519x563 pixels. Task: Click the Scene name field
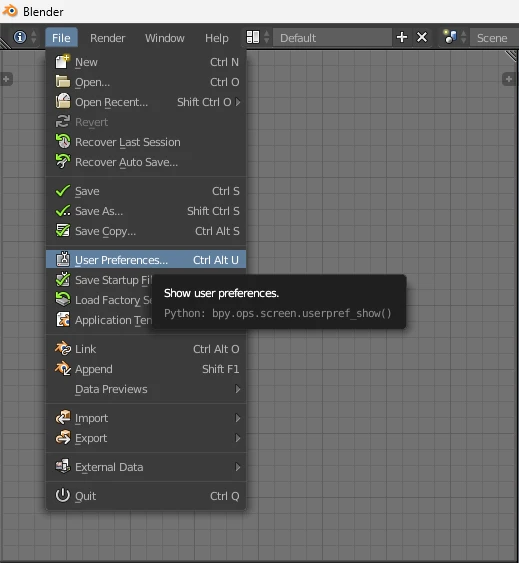click(495, 37)
